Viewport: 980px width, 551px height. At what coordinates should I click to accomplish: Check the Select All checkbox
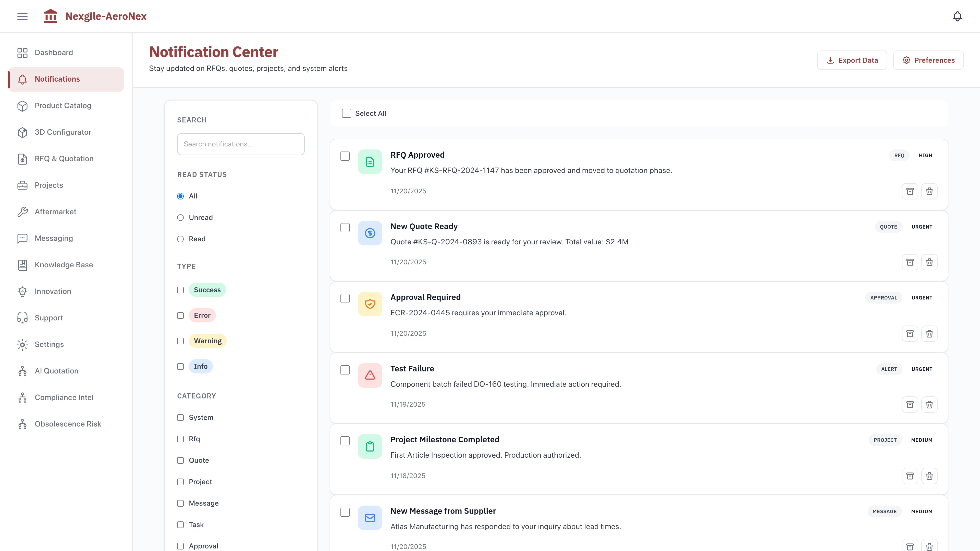pos(346,113)
